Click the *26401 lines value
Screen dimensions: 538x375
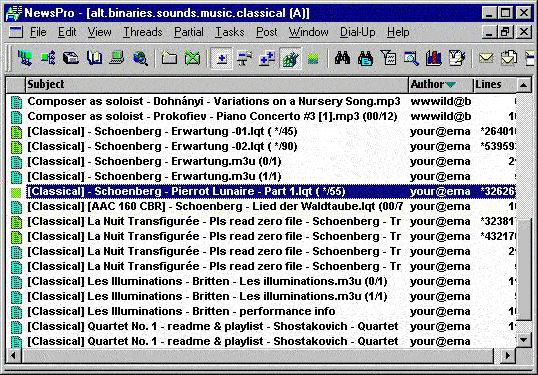pyautogui.click(x=498, y=132)
